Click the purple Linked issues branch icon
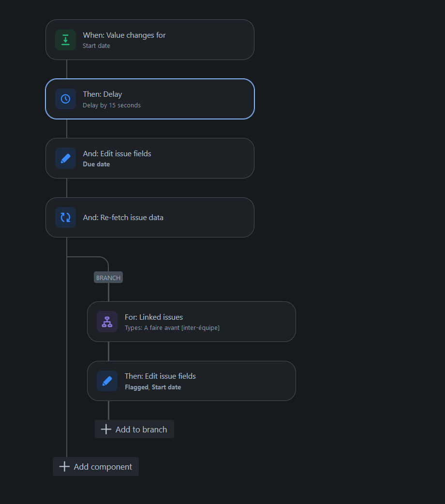Screen dimensions: 445x504 [x=107, y=322]
